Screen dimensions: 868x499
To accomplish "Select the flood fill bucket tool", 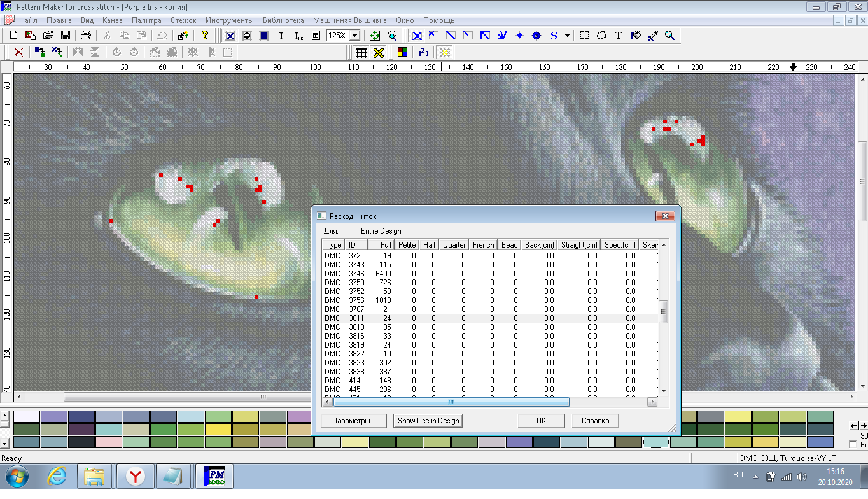I will 635,36.
